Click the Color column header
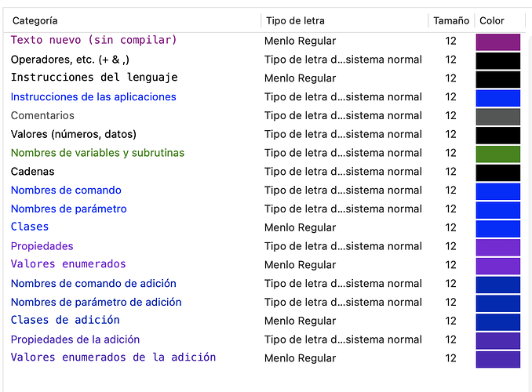532x392 pixels. coord(492,20)
